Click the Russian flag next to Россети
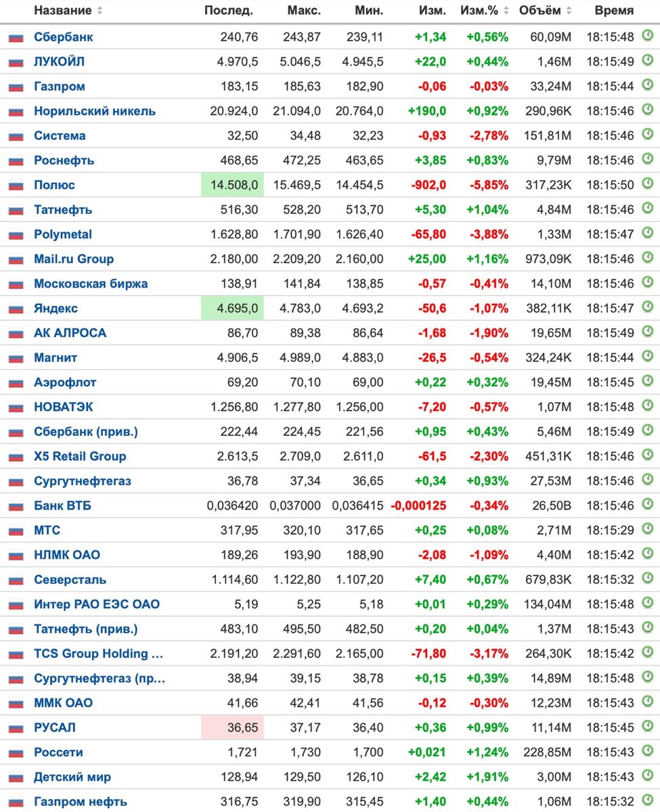Screen dimensions: 660x812 (16, 753)
